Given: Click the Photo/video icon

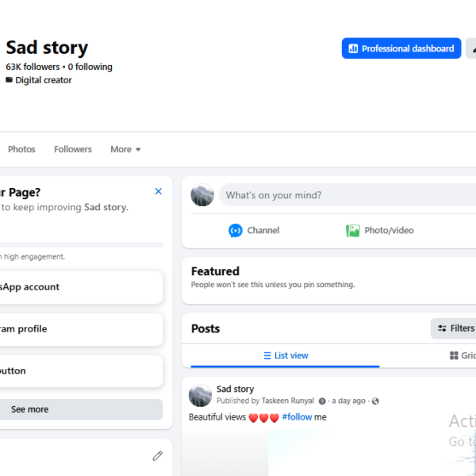Looking at the screenshot, I should pyautogui.click(x=353, y=230).
